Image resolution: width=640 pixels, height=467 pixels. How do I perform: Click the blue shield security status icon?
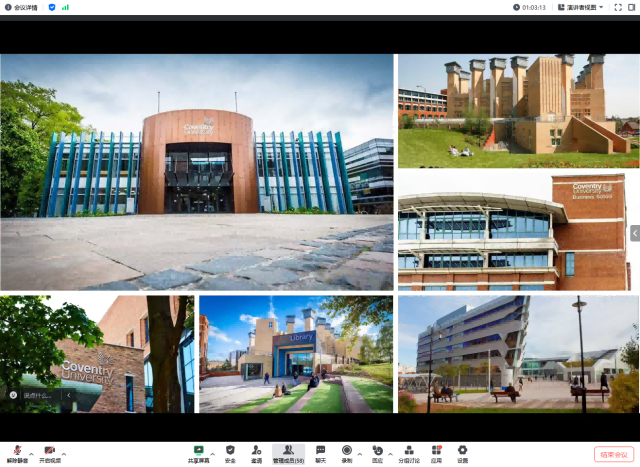coord(52,7)
